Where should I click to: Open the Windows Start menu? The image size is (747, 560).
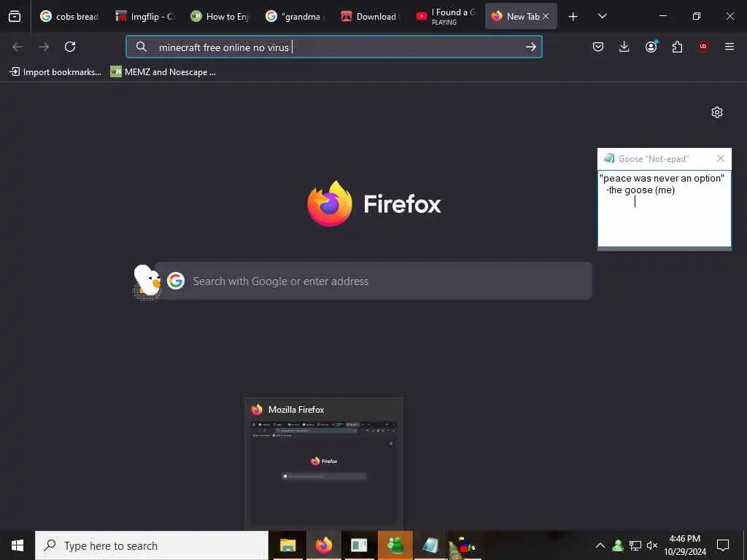(18, 545)
